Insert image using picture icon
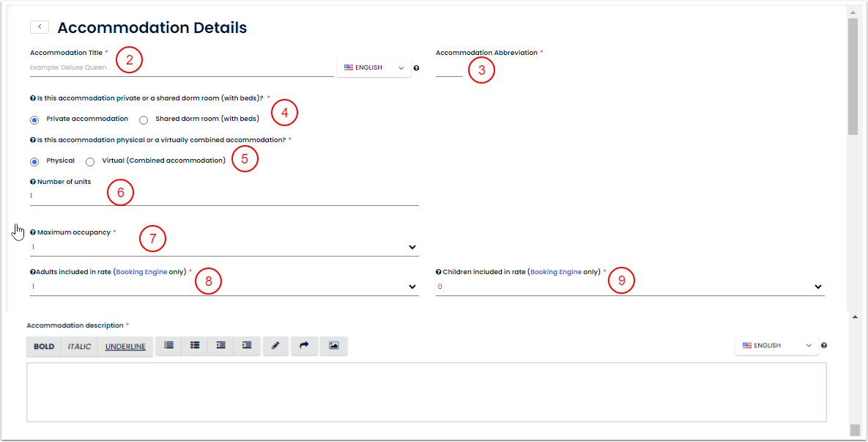The height and width of the screenshot is (442, 868). tap(333, 345)
